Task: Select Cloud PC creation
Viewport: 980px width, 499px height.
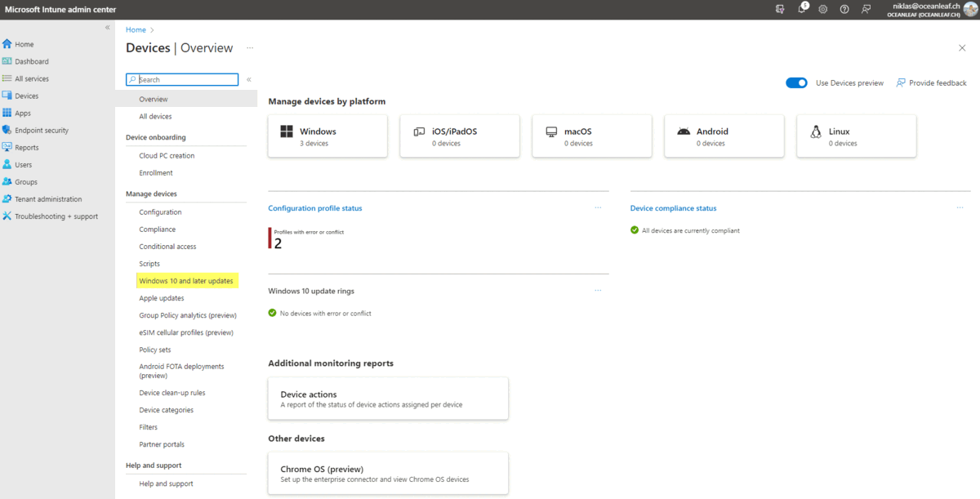Action: tap(167, 155)
